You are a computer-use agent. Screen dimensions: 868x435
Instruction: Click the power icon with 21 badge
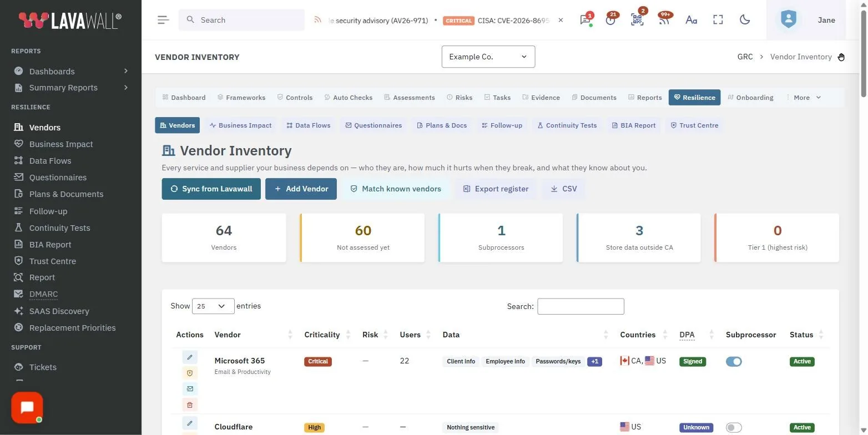coord(610,20)
